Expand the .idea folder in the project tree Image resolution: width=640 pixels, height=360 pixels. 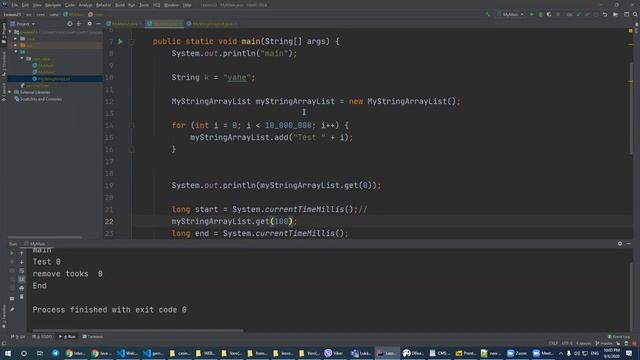click(x=16, y=38)
